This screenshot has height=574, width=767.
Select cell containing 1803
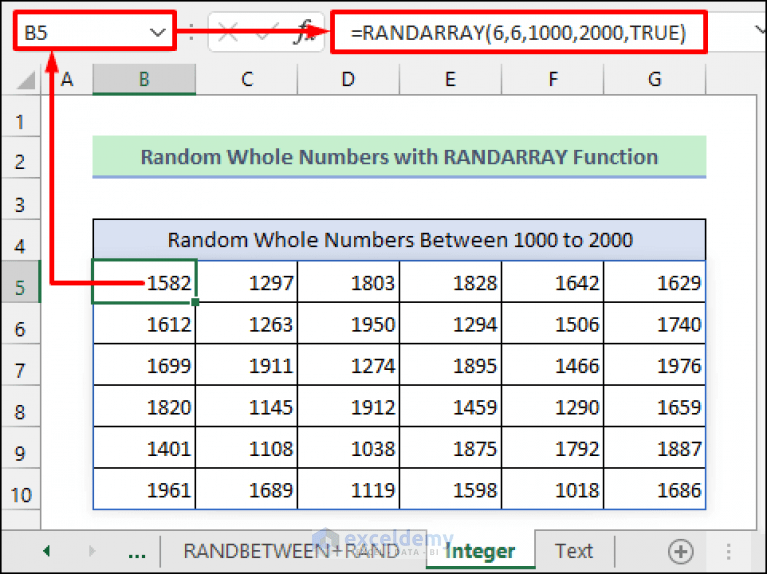pos(348,282)
